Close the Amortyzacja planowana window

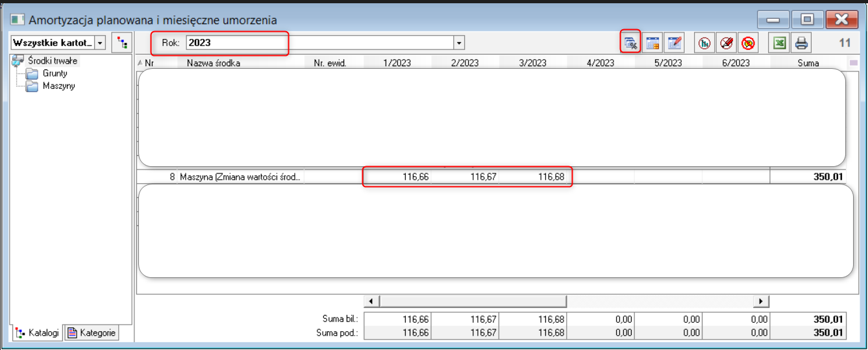coord(842,19)
